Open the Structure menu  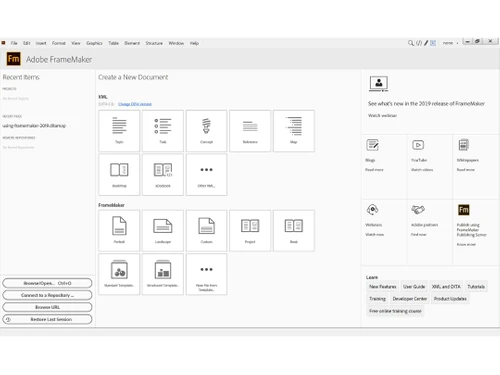click(154, 43)
